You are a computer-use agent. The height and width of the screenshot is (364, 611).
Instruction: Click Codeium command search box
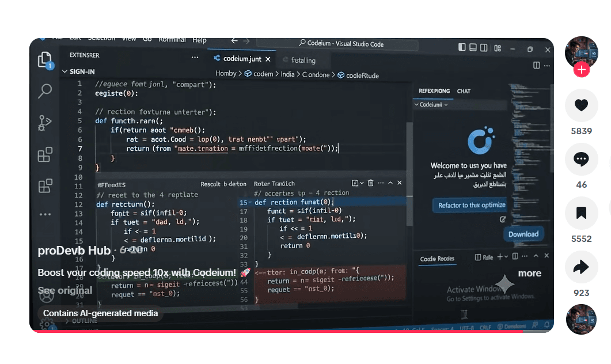(x=337, y=44)
